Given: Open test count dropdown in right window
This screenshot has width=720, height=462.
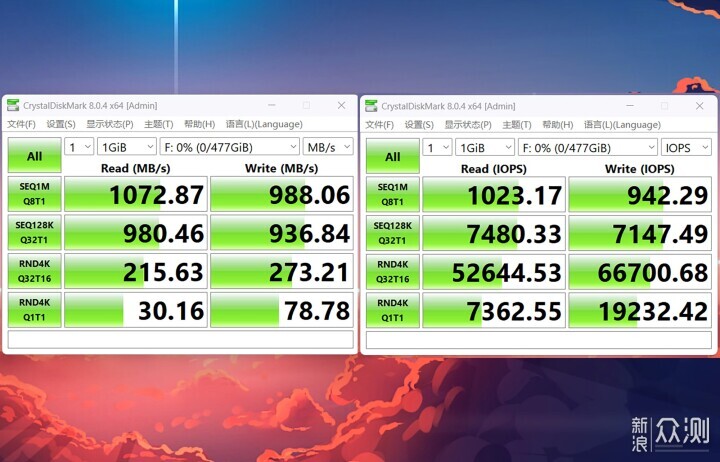Looking at the screenshot, I should (437, 147).
